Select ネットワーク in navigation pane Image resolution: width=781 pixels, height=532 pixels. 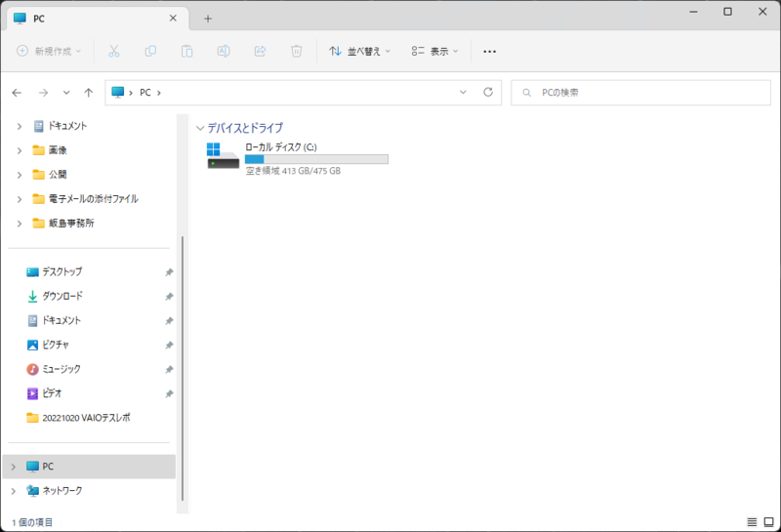coord(55,491)
